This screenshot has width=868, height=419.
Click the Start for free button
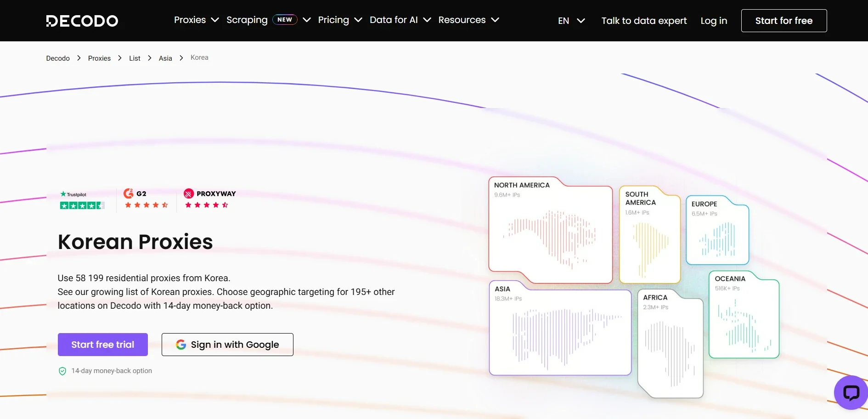(784, 21)
